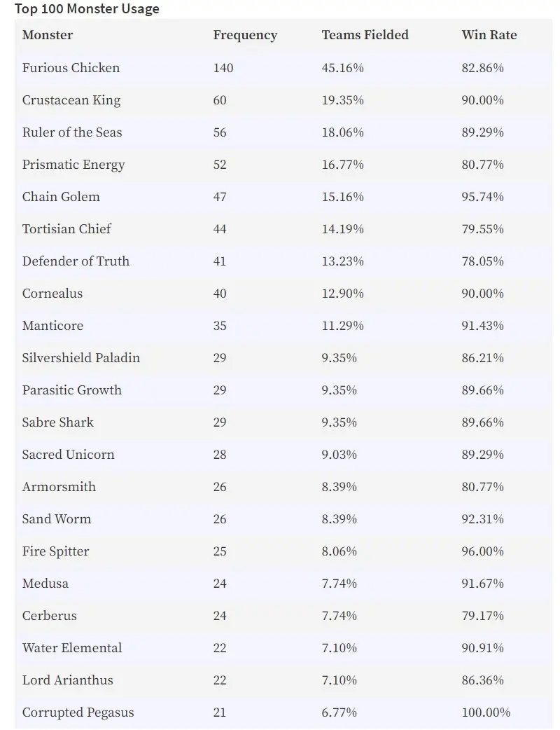Screen dimensions: 560x730
Task: Select the Chain Golem row
Action: 283,196
